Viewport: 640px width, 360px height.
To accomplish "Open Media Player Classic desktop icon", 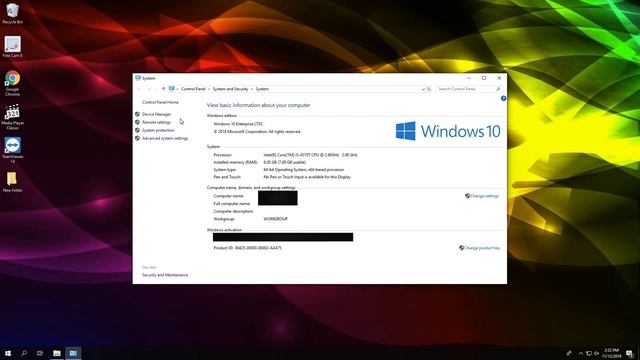I will pyautogui.click(x=12, y=117).
